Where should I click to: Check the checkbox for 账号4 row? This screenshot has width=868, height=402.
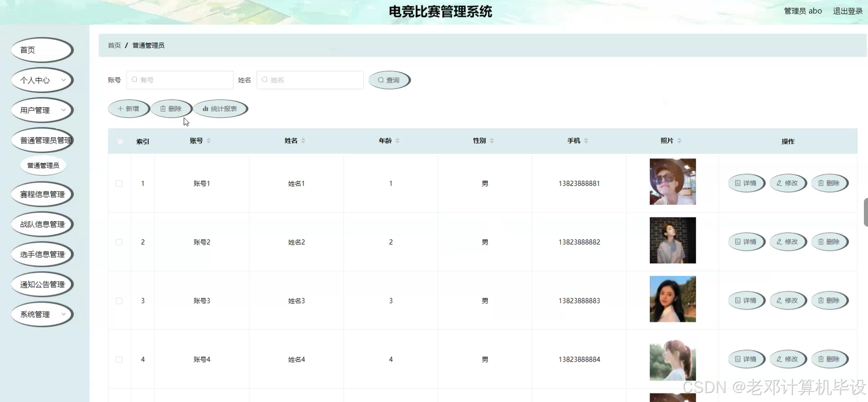pos(119,360)
